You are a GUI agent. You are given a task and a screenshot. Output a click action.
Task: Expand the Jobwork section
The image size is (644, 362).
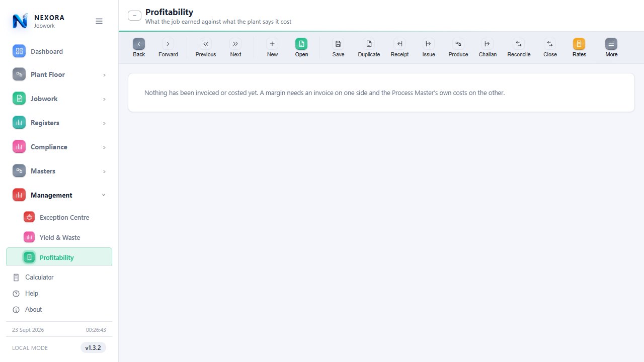(59, 99)
